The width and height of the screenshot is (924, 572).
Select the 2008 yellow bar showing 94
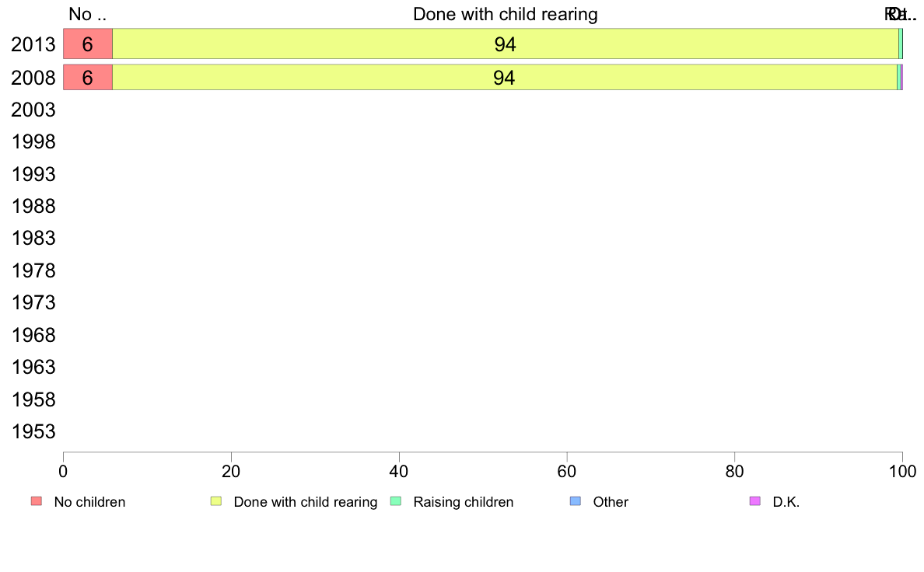(x=505, y=77)
